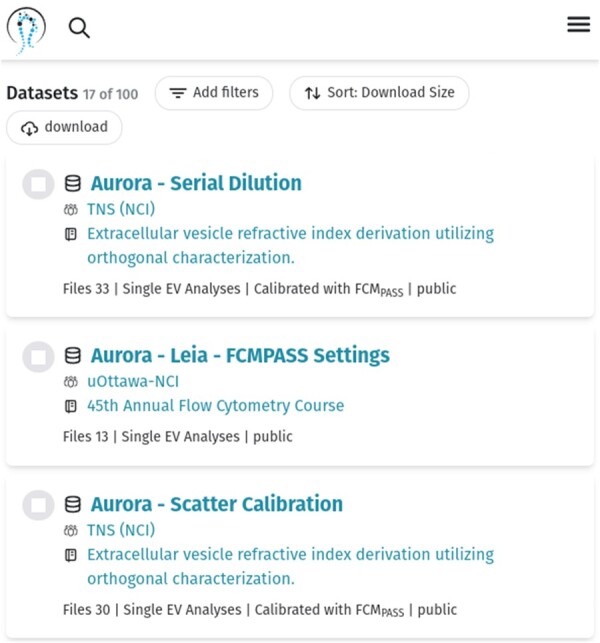Click the TNS (NCI) link under Serial Dilution
The width and height of the screenshot is (600, 643).
[x=121, y=209]
